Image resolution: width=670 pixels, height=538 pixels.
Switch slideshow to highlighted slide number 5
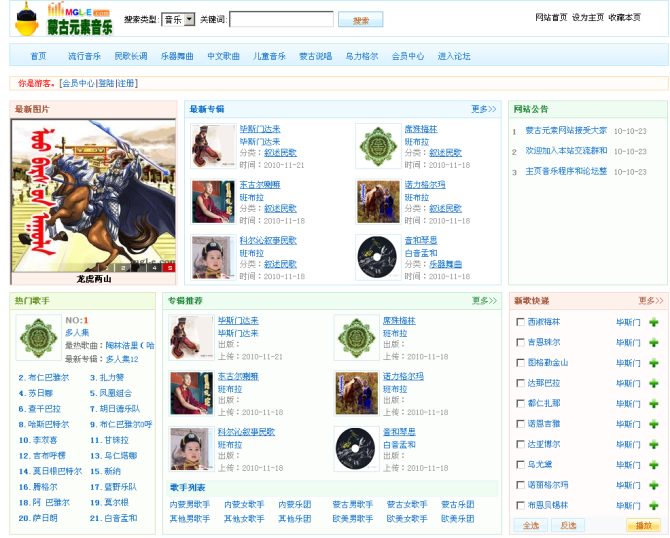pyautogui.click(x=170, y=268)
